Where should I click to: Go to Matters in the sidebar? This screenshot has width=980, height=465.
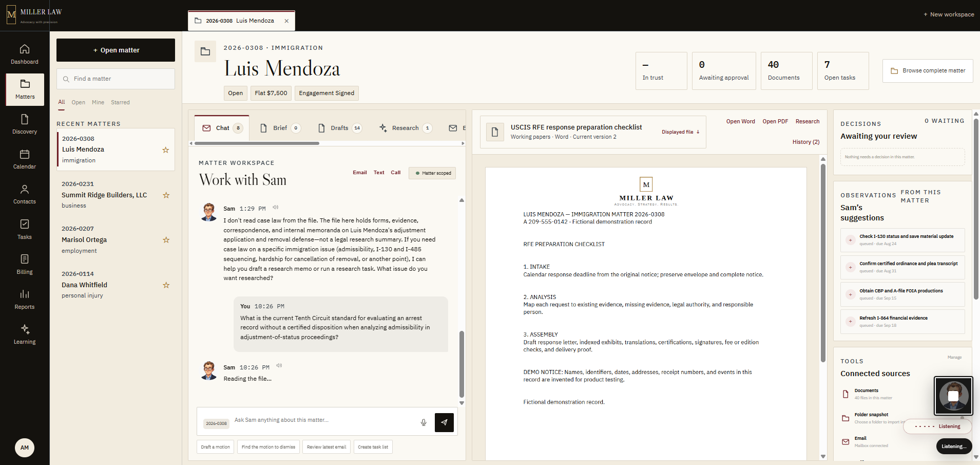(x=25, y=89)
